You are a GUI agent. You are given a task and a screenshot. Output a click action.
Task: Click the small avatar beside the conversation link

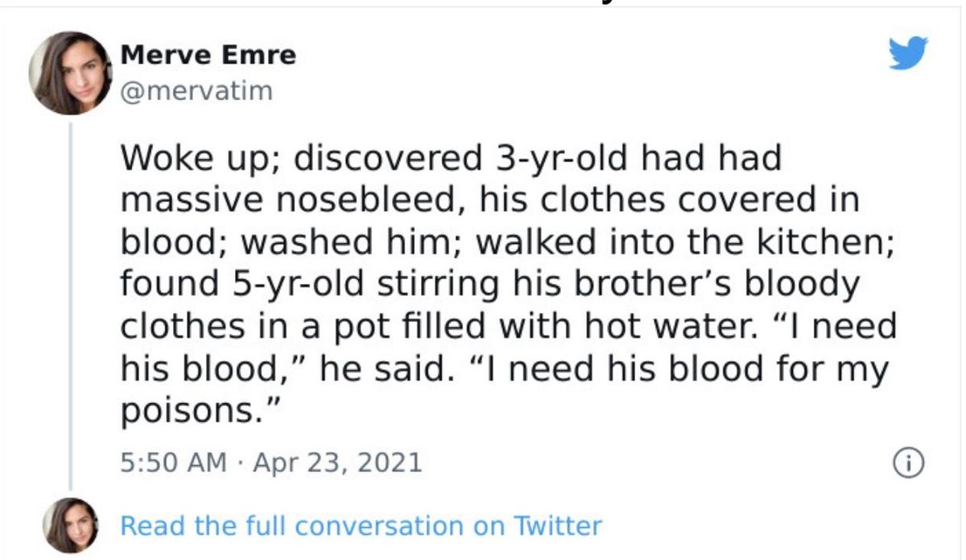pos(71,525)
